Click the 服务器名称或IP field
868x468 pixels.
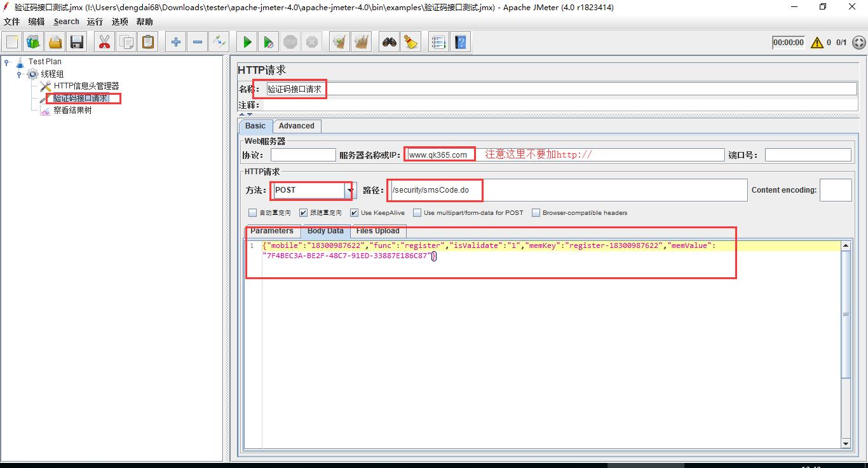click(x=565, y=155)
